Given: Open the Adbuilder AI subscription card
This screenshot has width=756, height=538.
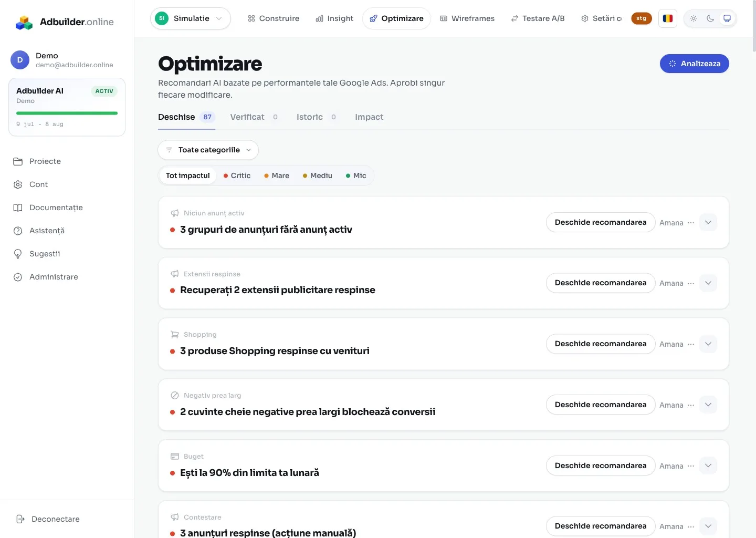Looking at the screenshot, I should click(67, 107).
